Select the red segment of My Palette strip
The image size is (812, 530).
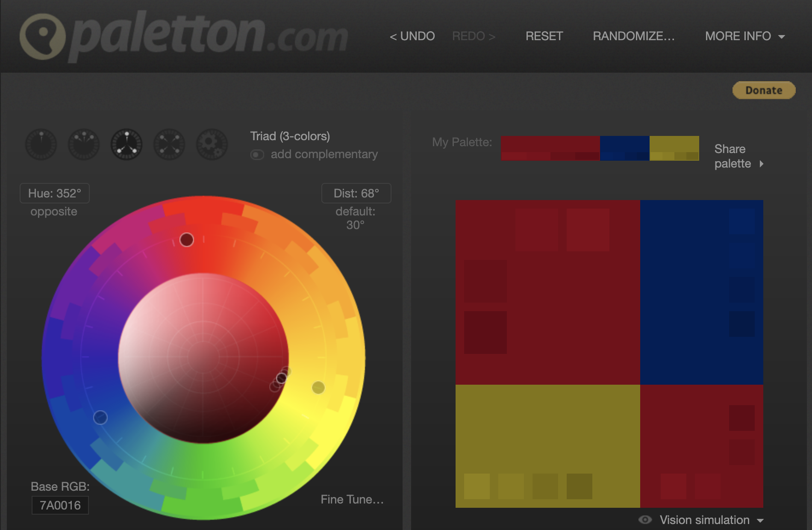coord(550,148)
